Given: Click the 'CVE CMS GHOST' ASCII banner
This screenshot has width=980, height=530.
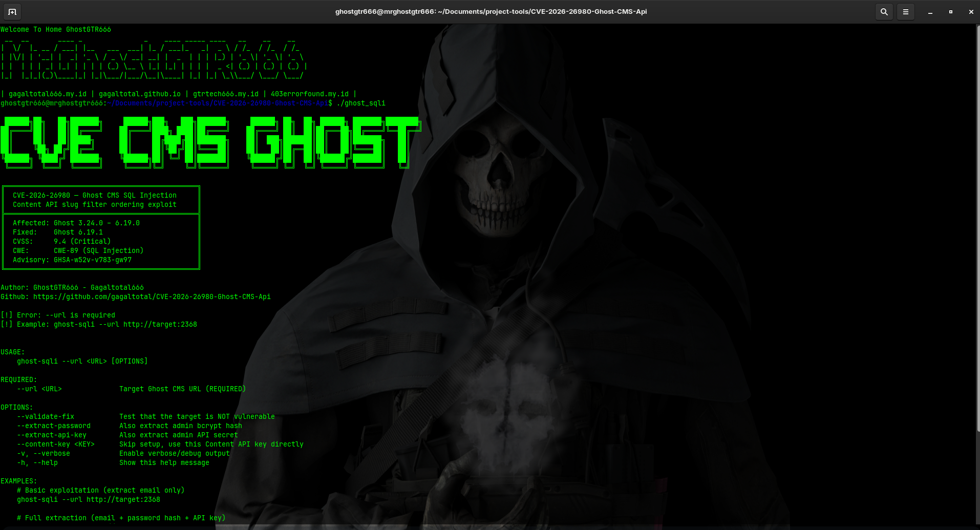Looking at the screenshot, I should [x=211, y=142].
